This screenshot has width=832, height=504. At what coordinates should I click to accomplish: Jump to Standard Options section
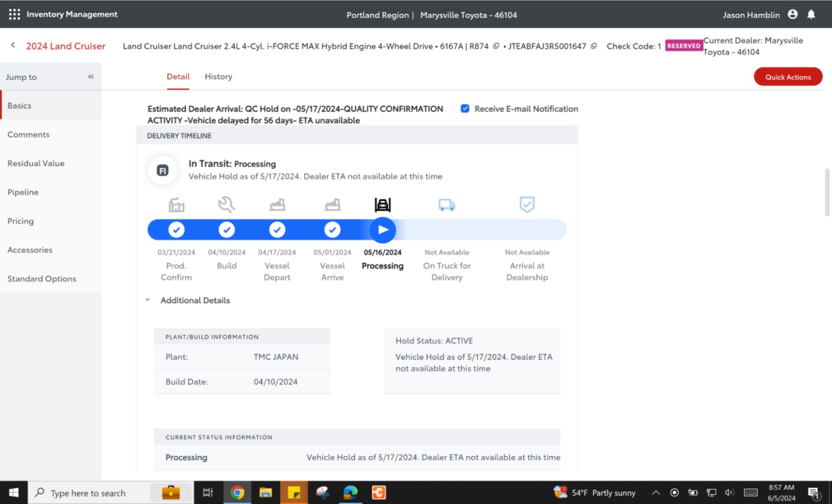(51, 279)
